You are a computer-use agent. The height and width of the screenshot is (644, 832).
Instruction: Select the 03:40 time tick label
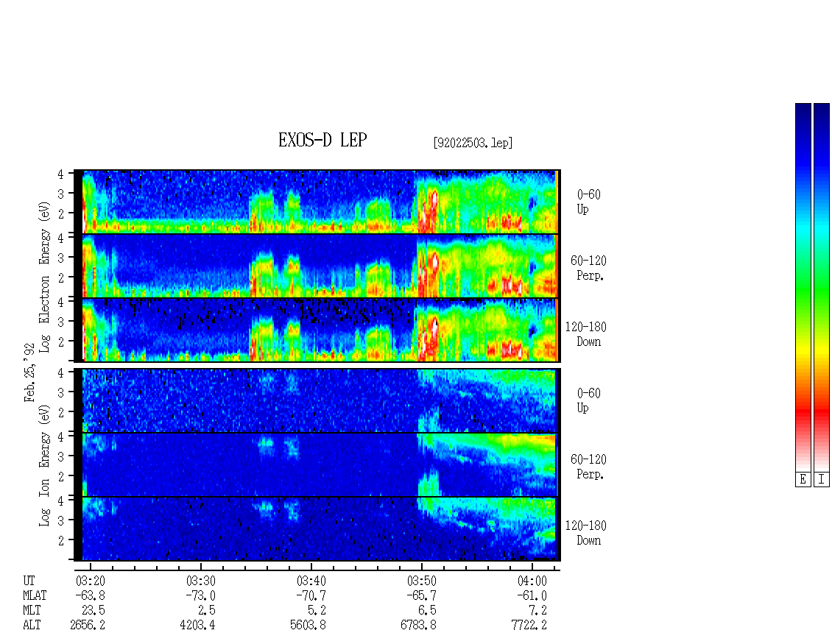click(311, 581)
